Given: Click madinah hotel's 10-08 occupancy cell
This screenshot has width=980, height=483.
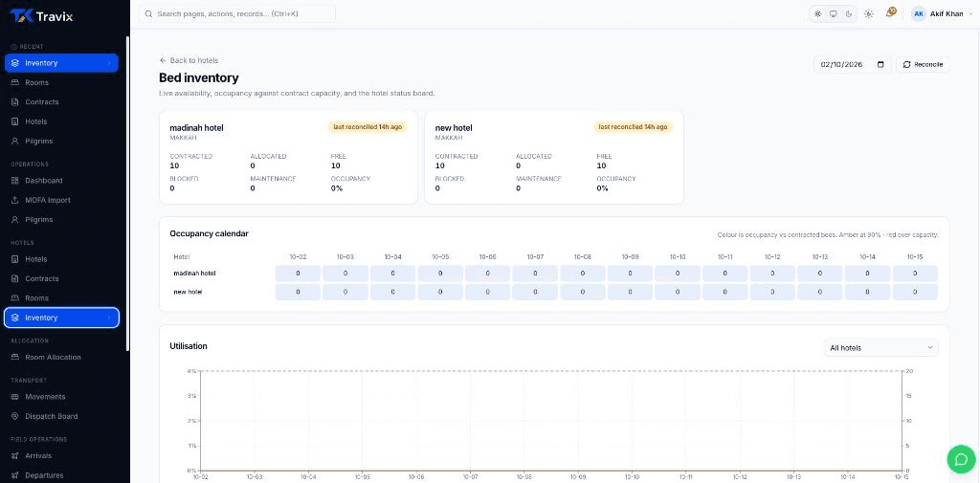Looking at the screenshot, I should click(x=583, y=274).
